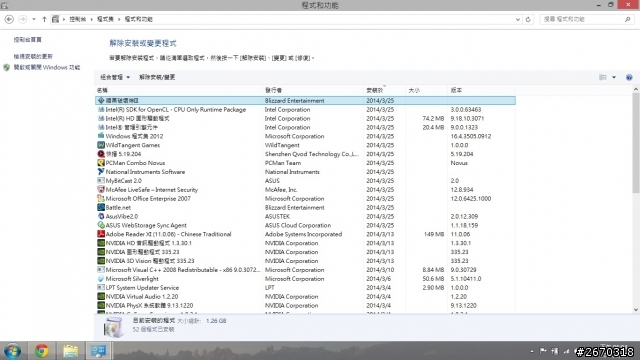Open Control Panel Home link in sidebar

[28, 40]
